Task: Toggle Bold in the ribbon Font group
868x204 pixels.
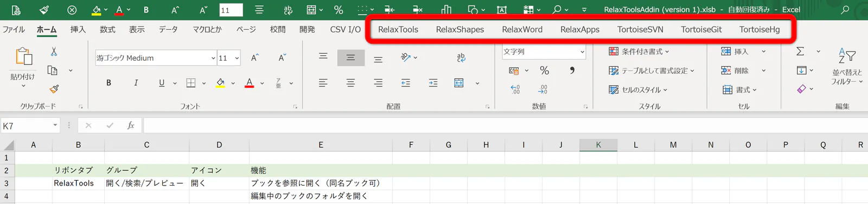Action: (x=108, y=83)
